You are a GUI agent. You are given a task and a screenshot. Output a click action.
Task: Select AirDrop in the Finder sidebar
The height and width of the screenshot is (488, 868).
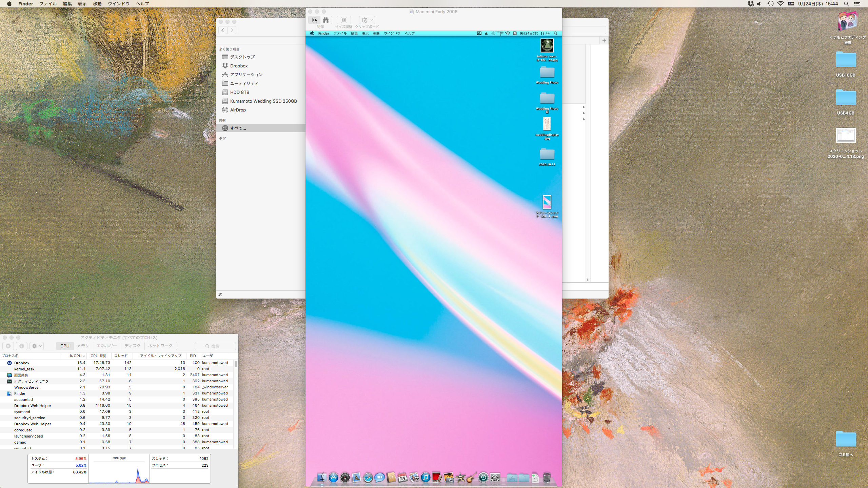(x=238, y=110)
